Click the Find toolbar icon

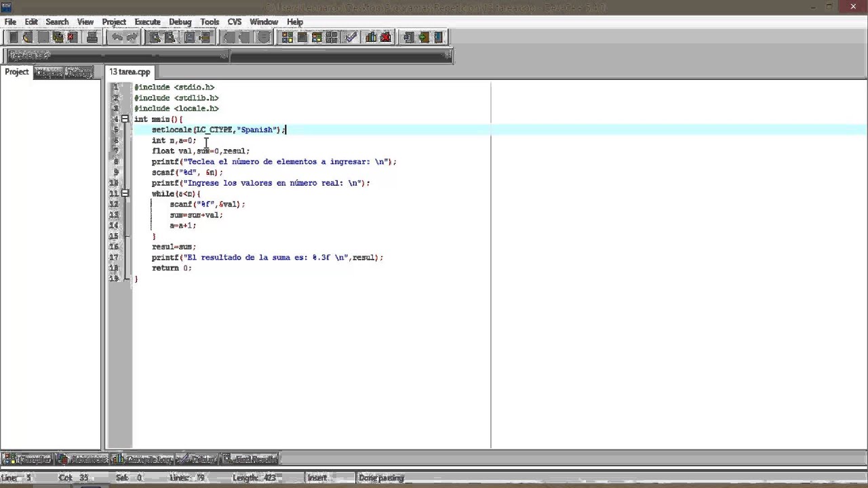[155, 37]
